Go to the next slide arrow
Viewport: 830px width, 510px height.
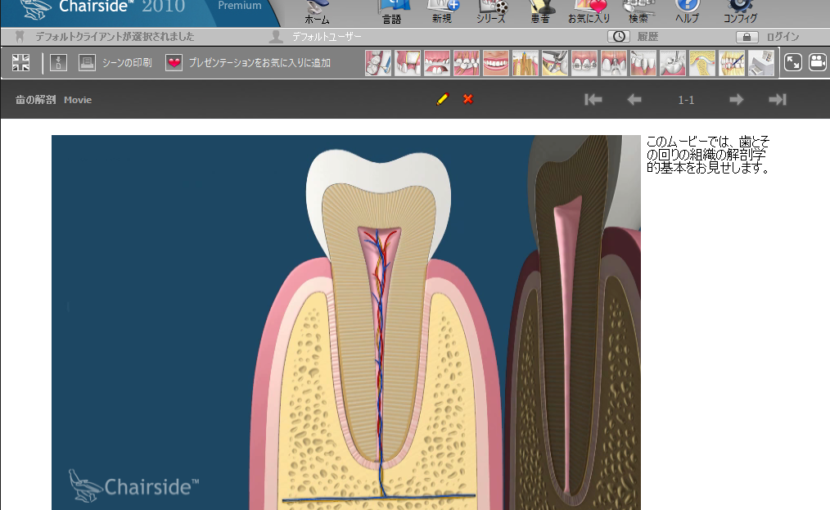coord(736,99)
